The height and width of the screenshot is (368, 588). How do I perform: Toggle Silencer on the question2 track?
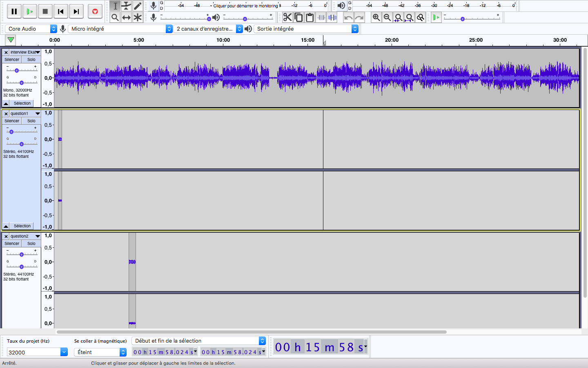[12, 244]
